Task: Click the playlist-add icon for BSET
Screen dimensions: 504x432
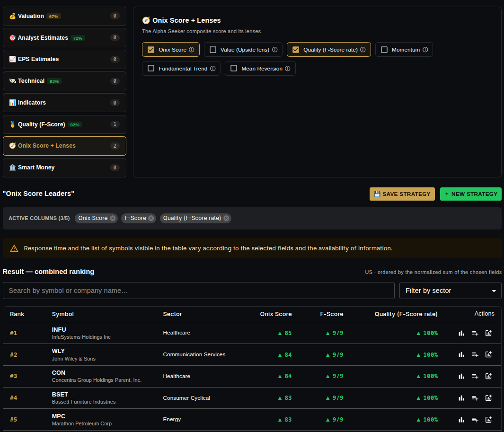Action: pos(475,398)
